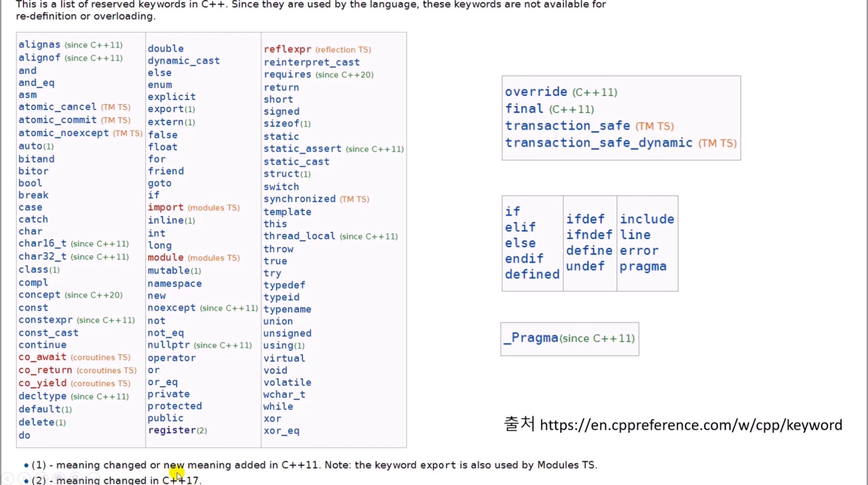Viewport: 868px width, 485px height.
Task: Open the pen and pointer tools
Action: coord(42,478)
